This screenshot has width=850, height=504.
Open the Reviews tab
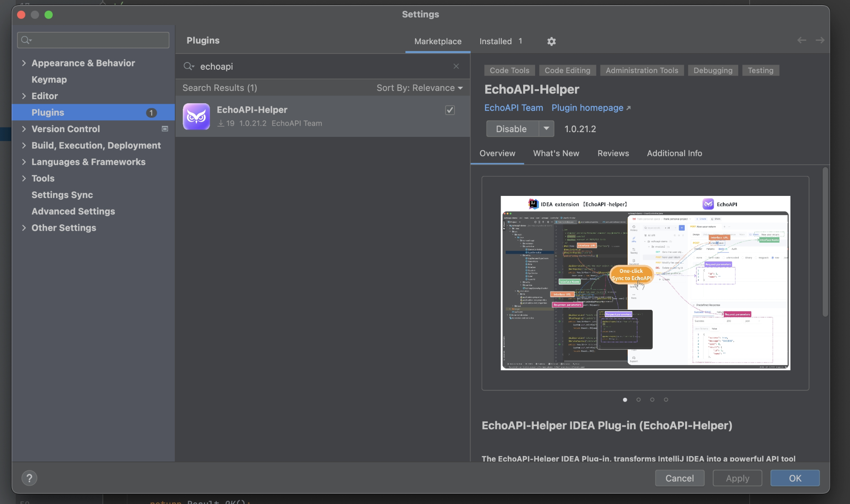click(x=613, y=153)
